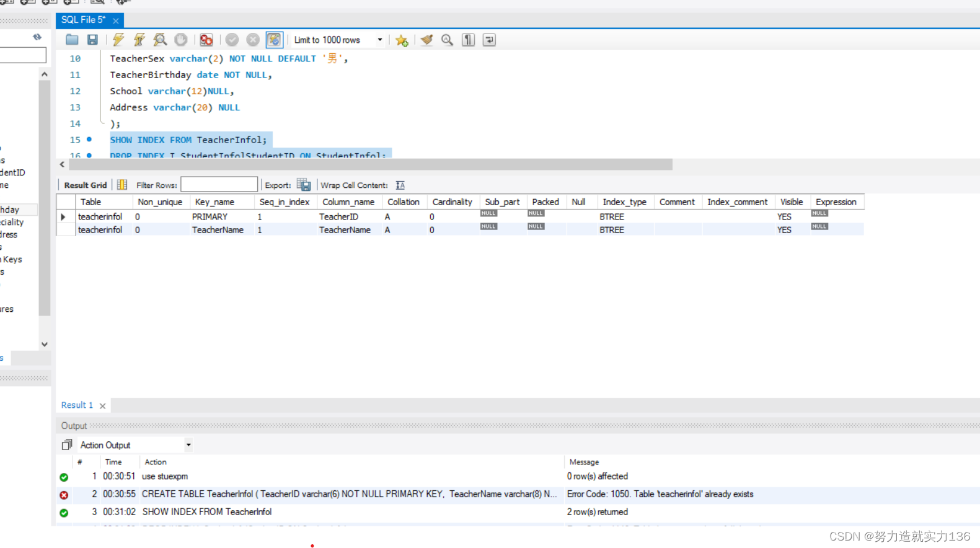Sort by the Cardinality column header
This screenshot has width=980, height=548.
click(452, 202)
